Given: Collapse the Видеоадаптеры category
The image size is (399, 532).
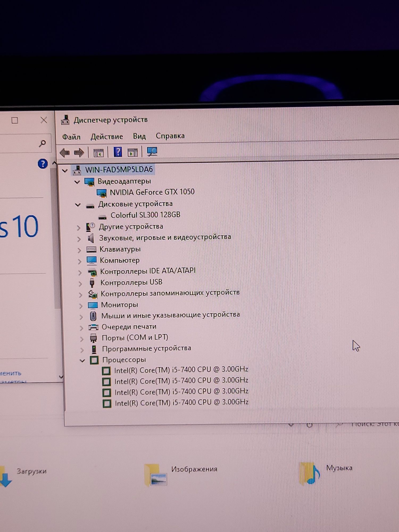Looking at the screenshot, I should tap(77, 182).
